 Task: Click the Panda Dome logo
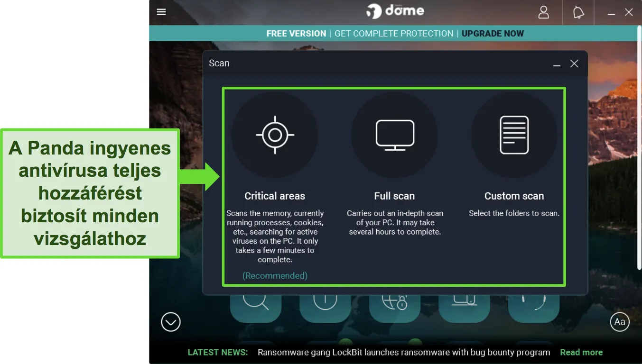click(x=395, y=11)
